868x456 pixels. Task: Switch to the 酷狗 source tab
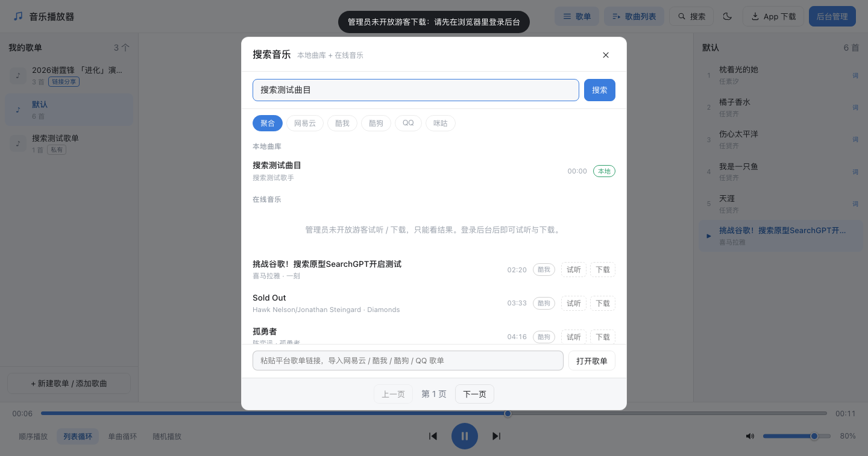click(376, 123)
